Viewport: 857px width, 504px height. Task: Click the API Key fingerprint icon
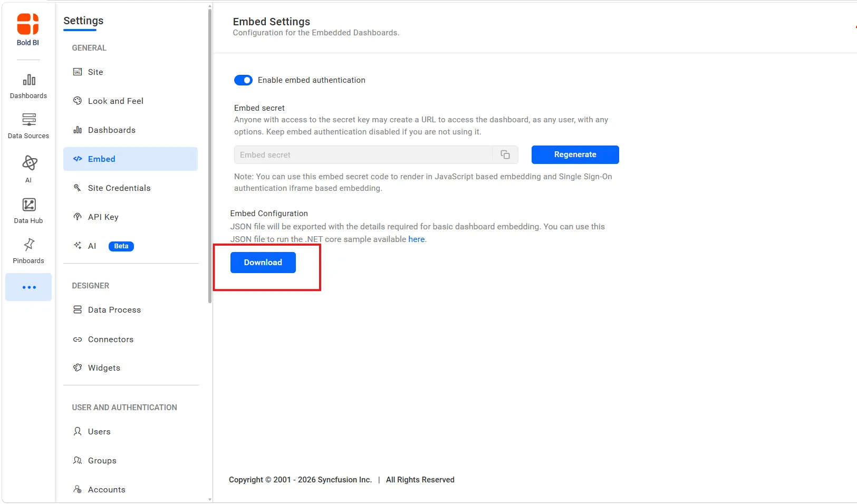(78, 217)
